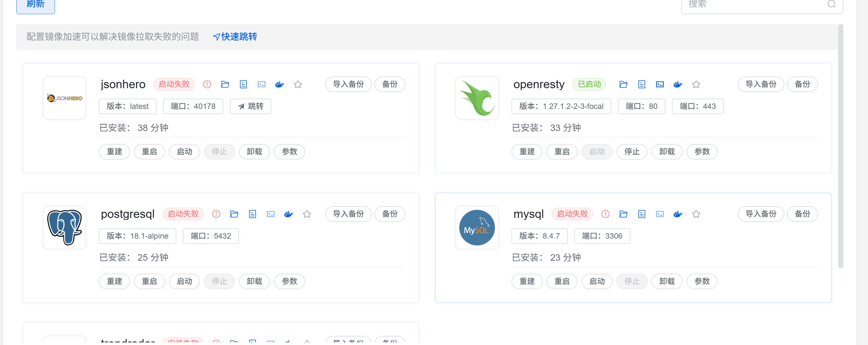The height and width of the screenshot is (345, 868).
Task: Click the search magnifier icon
Action: point(831,4)
